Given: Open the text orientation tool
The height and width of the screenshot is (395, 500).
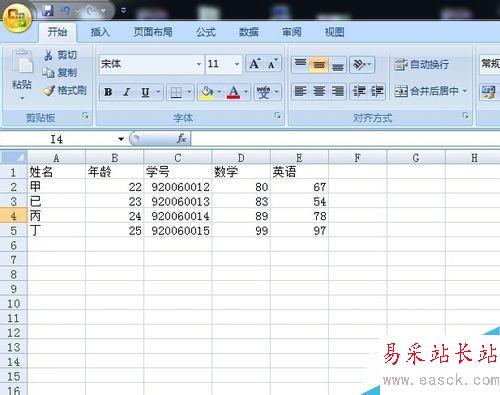Looking at the screenshot, I should 362,64.
